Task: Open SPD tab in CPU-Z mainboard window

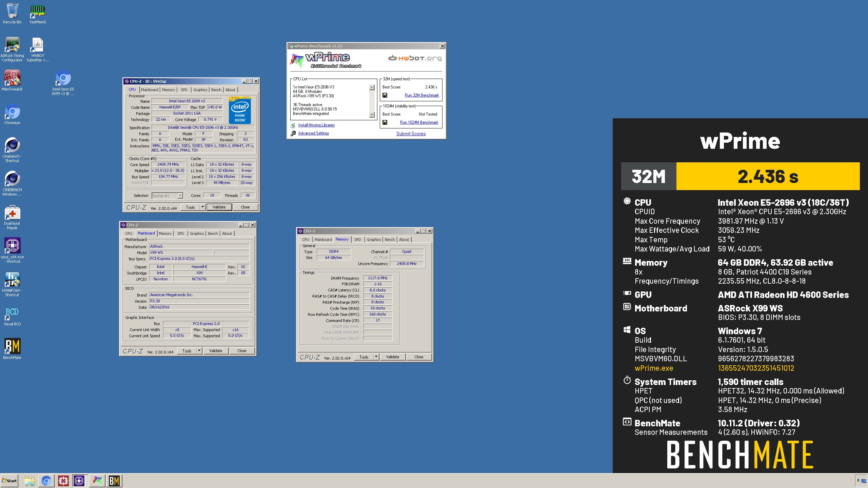Action: [x=180, y=233]
